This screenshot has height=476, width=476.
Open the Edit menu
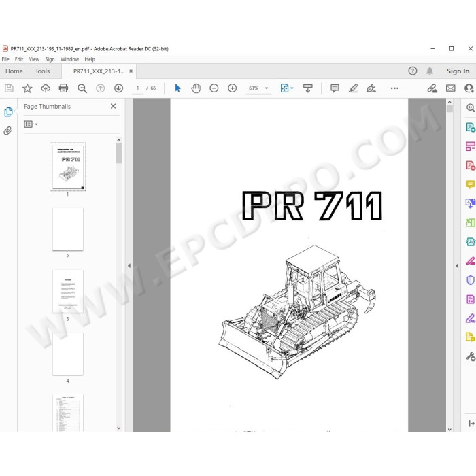(19, 59)
